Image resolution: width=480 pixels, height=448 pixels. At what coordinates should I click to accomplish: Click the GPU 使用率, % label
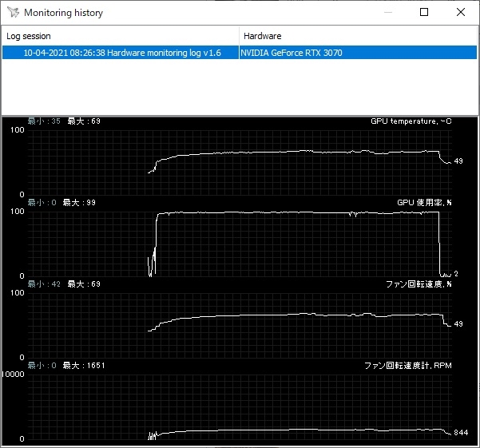424,203
